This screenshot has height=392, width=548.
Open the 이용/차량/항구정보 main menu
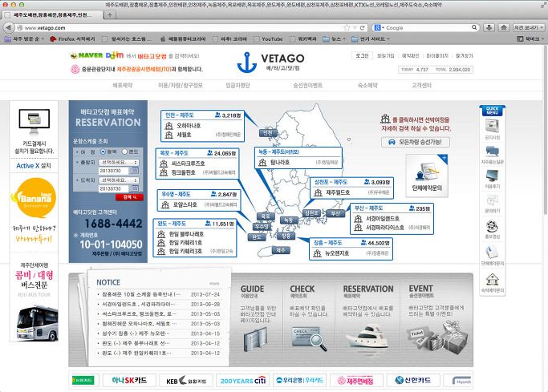click(x=181, y=85)
